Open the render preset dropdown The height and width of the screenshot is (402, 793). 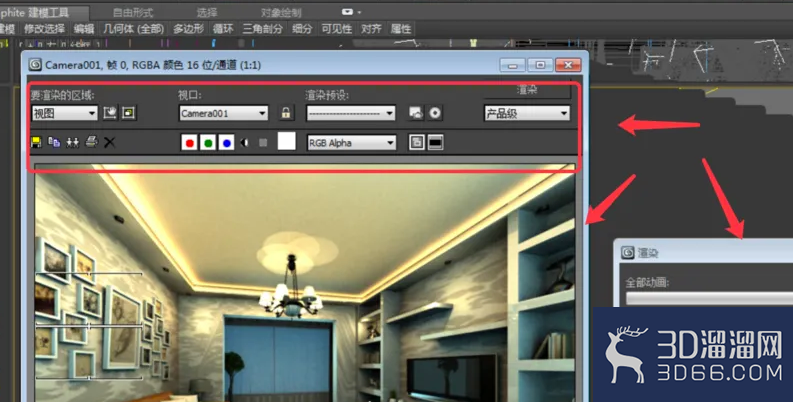(351, 113)
